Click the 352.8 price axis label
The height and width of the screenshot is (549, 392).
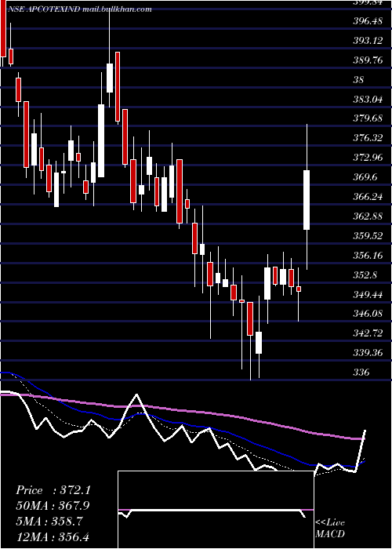click(x=365, y=275)
